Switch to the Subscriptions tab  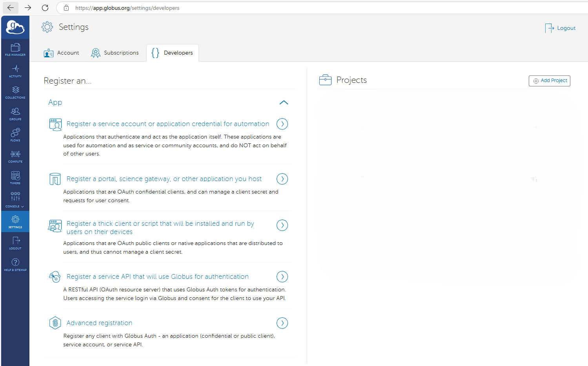tap(115, 53)
